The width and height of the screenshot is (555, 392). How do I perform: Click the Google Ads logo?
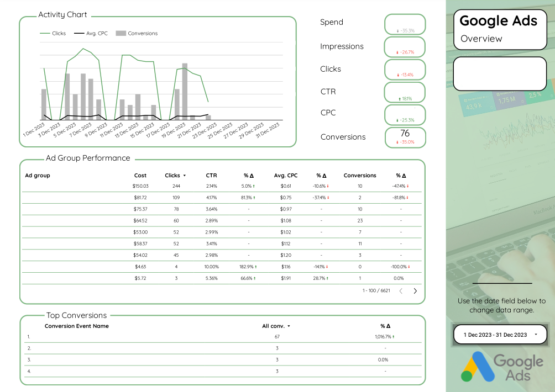[502, 367]
